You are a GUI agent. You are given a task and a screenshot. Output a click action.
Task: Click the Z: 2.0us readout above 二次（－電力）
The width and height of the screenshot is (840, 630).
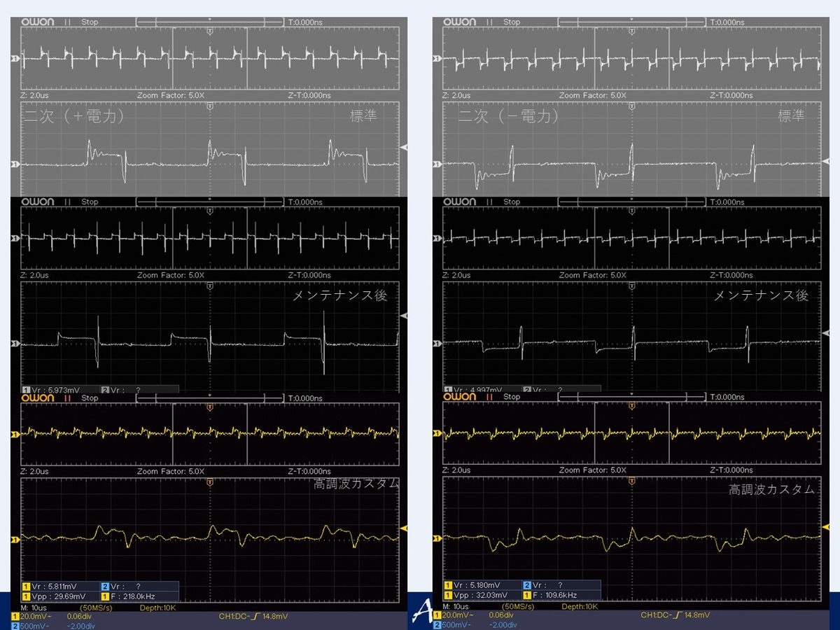click(457, 95)
